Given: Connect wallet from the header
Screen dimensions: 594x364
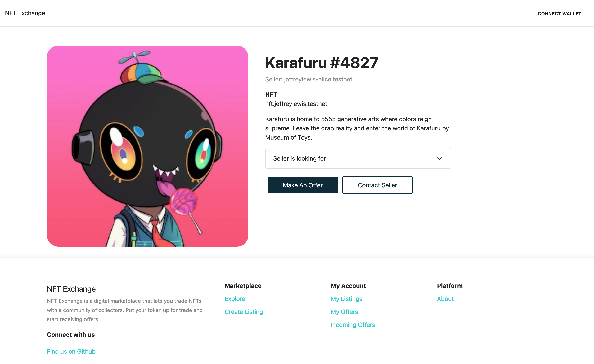Looking at the screenshot, I should pos(559,14).
